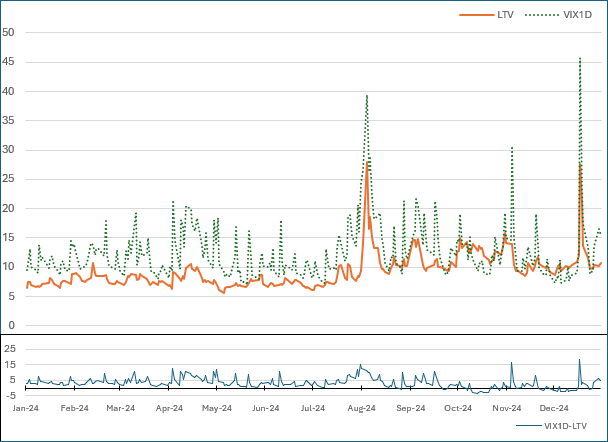Click the blue VIX1D-LTV legend line swatch
This screenshot has width=608, height=442.
click(526, 426)
